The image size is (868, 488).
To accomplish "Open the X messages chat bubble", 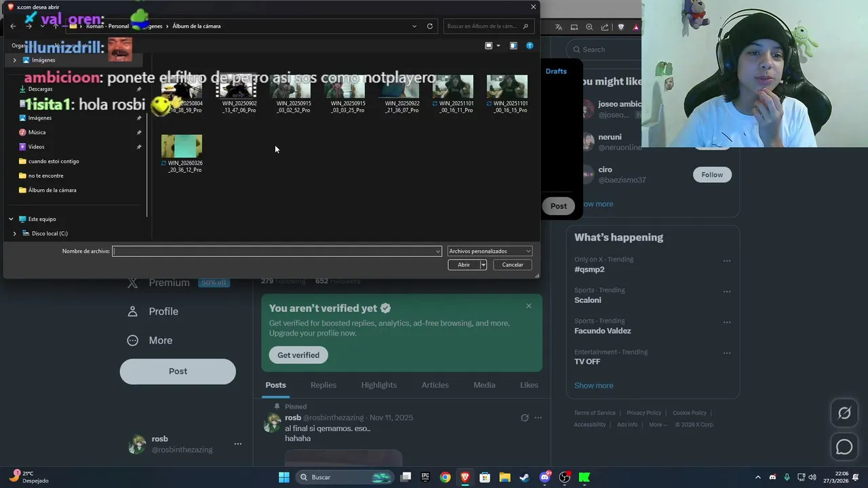I will 844,447.
